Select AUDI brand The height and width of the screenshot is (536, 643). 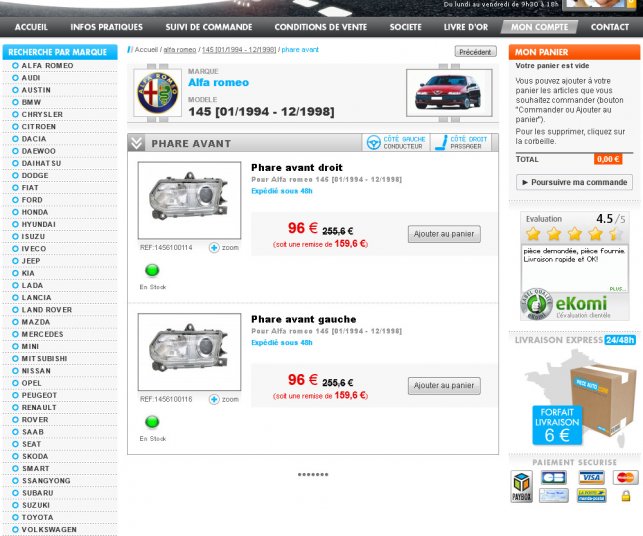point(31,78)
